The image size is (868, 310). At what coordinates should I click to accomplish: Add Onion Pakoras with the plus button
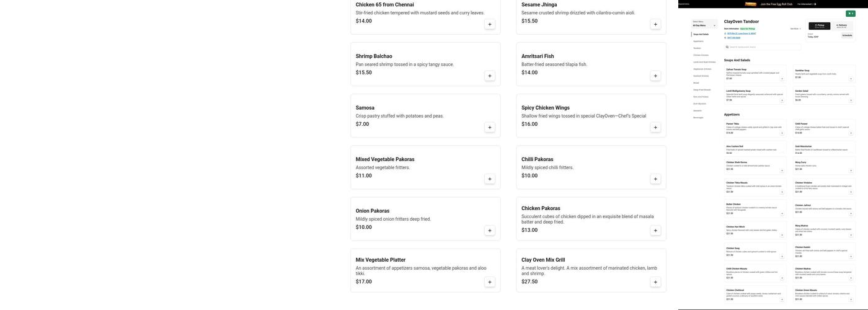tap(490, 231)
